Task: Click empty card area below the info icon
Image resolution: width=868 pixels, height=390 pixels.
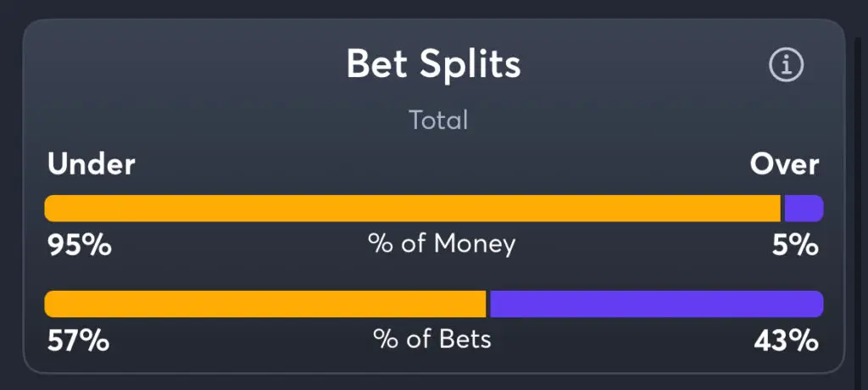Action: (786, 119)
